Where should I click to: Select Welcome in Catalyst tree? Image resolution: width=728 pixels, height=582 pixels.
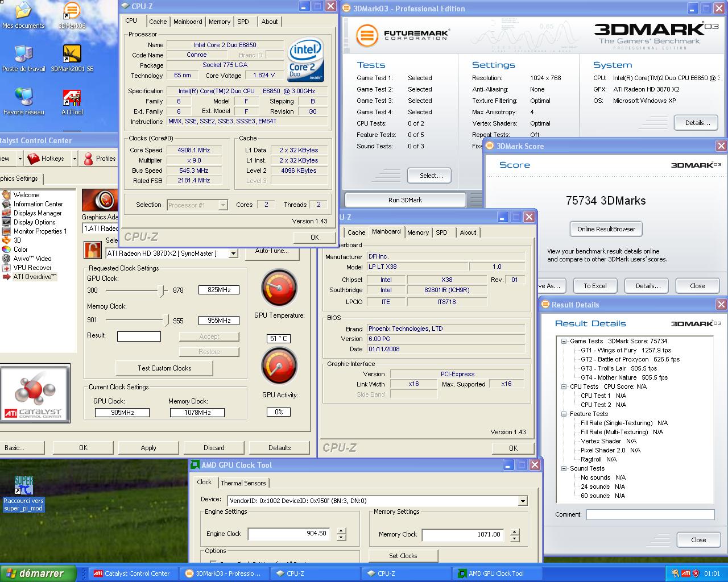pos(26,195)
